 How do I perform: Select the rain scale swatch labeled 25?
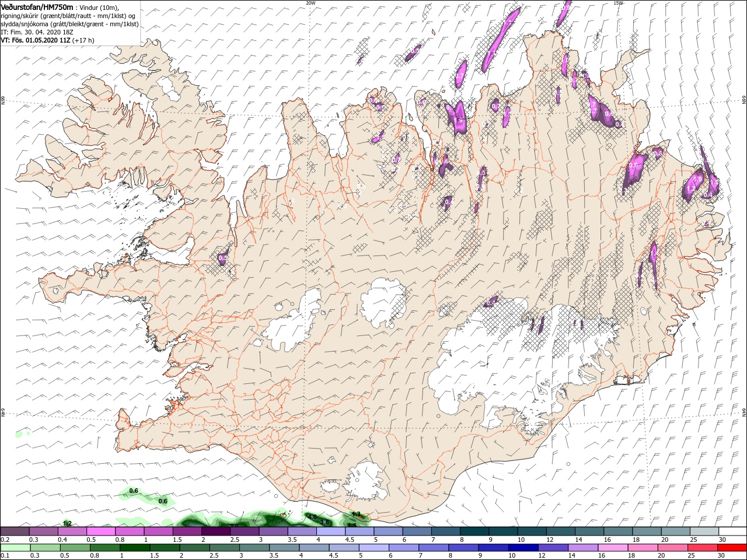(x=701, y=548)
